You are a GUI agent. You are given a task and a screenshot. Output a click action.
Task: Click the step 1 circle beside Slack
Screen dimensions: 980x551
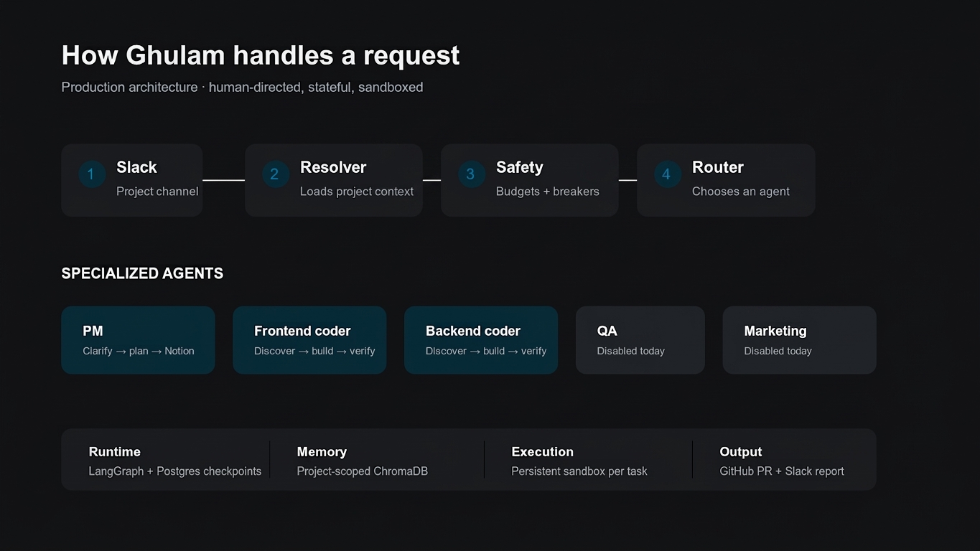(91, 174)
